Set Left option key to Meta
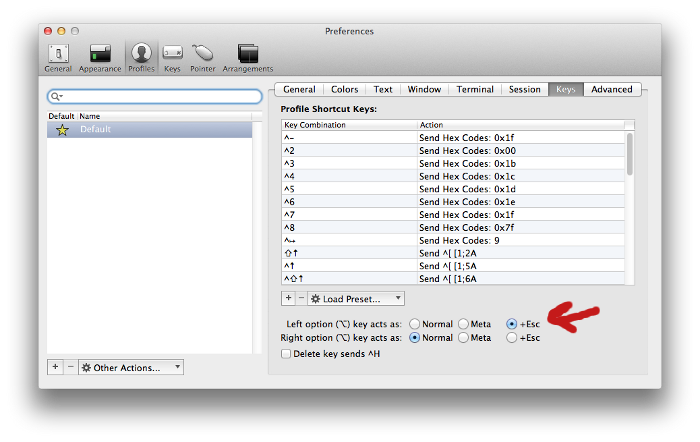 pos(464,324)
